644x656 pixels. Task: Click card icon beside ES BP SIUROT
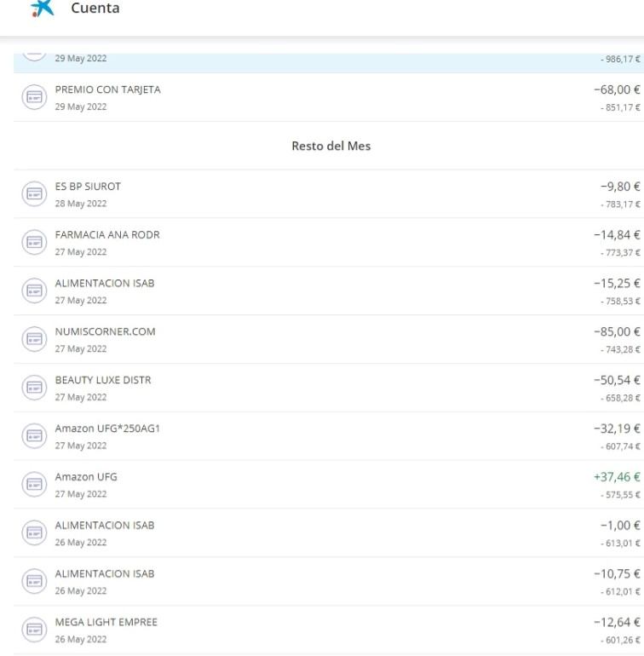(x=32, y=194)
